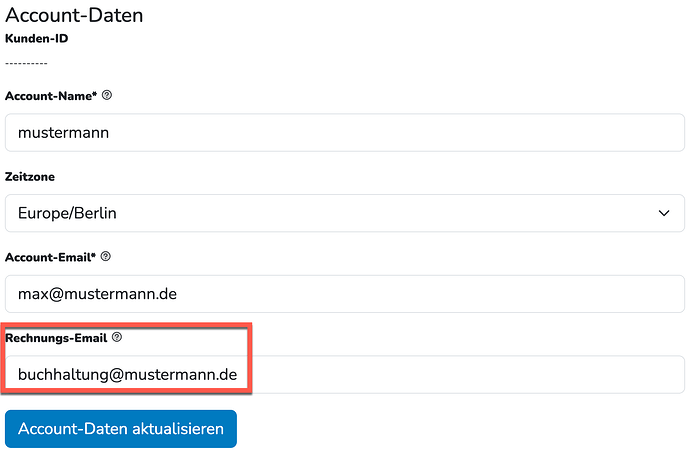
Task: Click the Zeitzone field label
Action: (30, 177)
